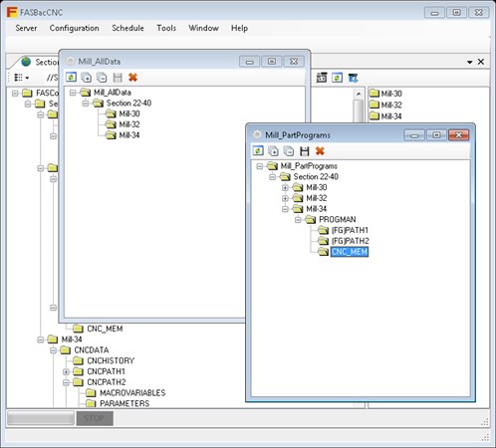This screenshot has height=448, width=496.
Task: Click red X delete icon in Mill_AllData
Action: (132, 78)
